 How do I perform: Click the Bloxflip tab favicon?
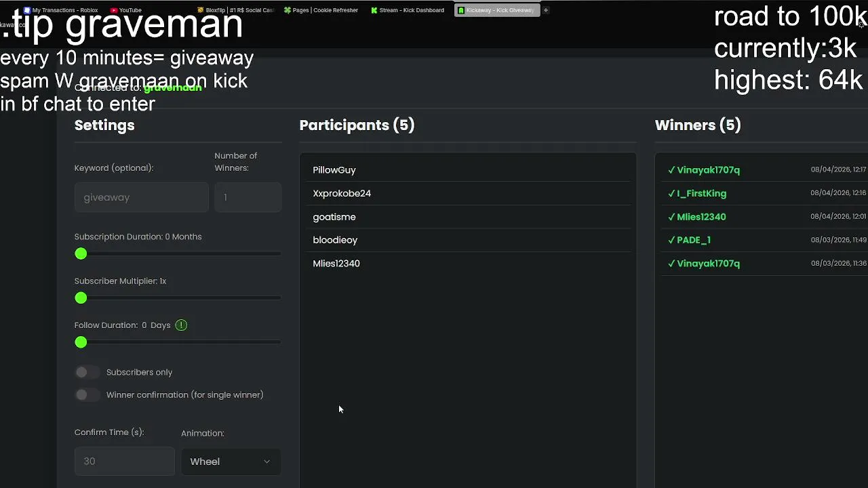201,10
